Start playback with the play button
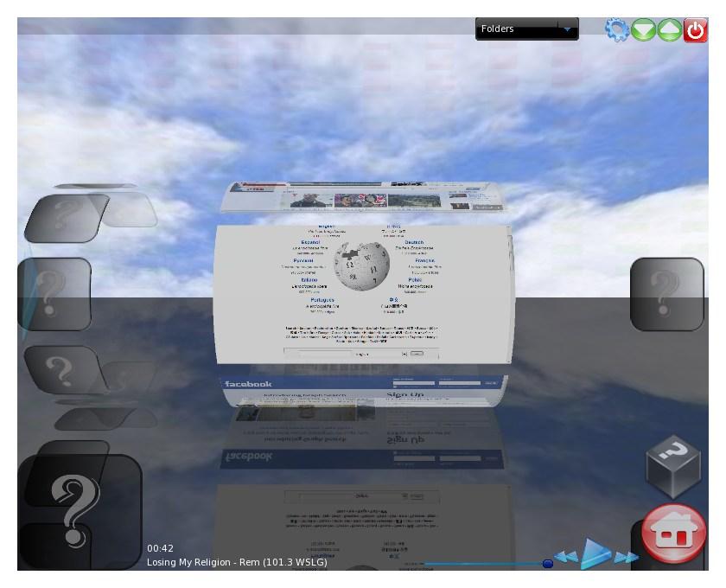The image size is (726, 588). point(595,553)
